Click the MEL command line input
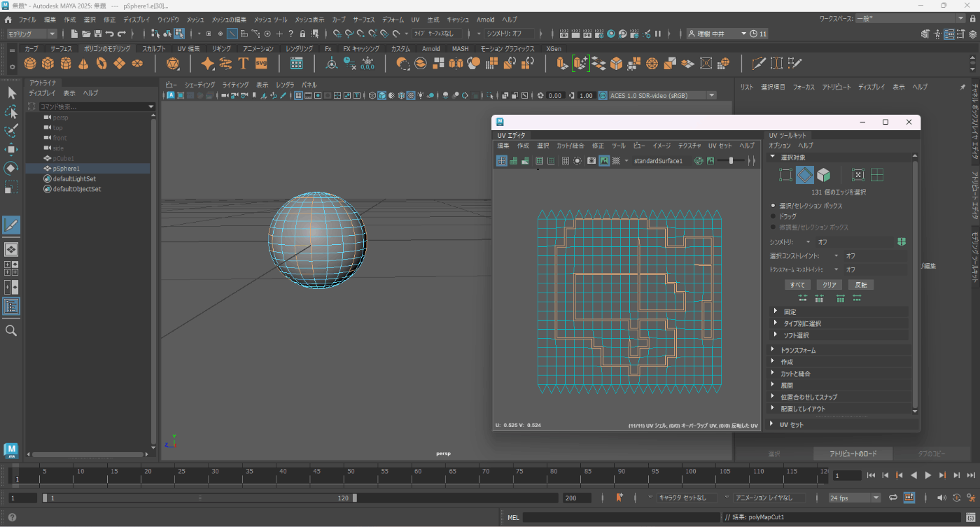This screenshot has height=527, width=980. click(x=621, y=517)
